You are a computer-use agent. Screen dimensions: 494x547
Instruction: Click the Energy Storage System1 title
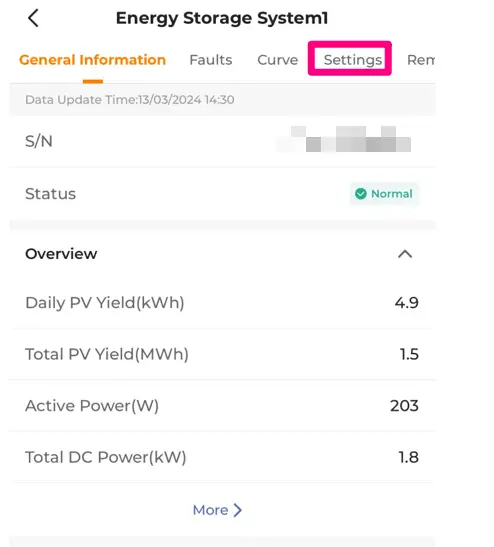click(x=222, y=18)
